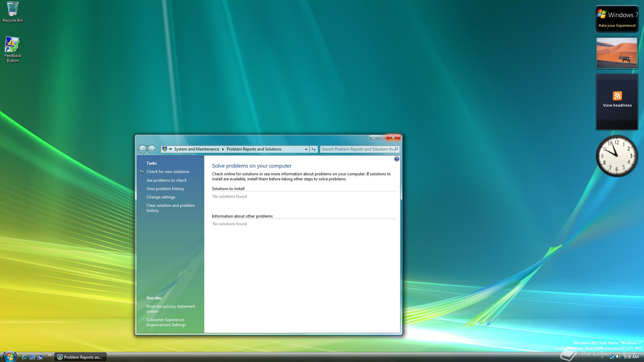This screenshot has width=644, height=362.
Task: Click the desert slideshow gadget thumbnail
Action: point(616,53)
